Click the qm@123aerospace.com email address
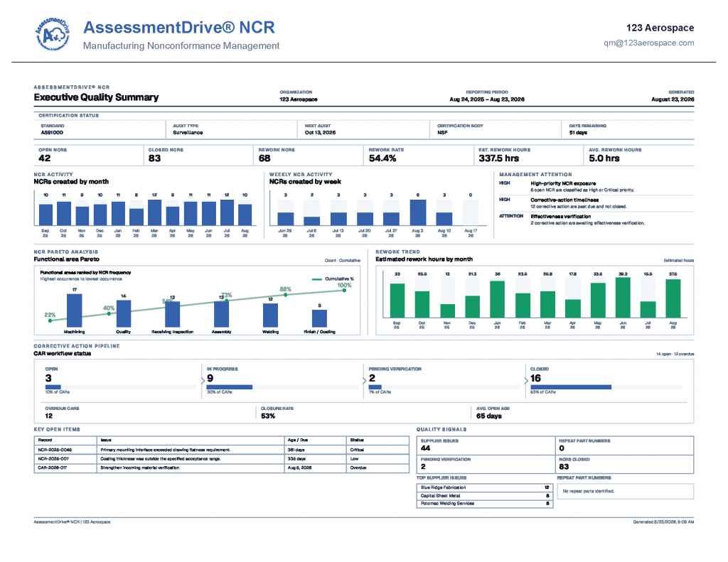 click(x=648, y=43)
